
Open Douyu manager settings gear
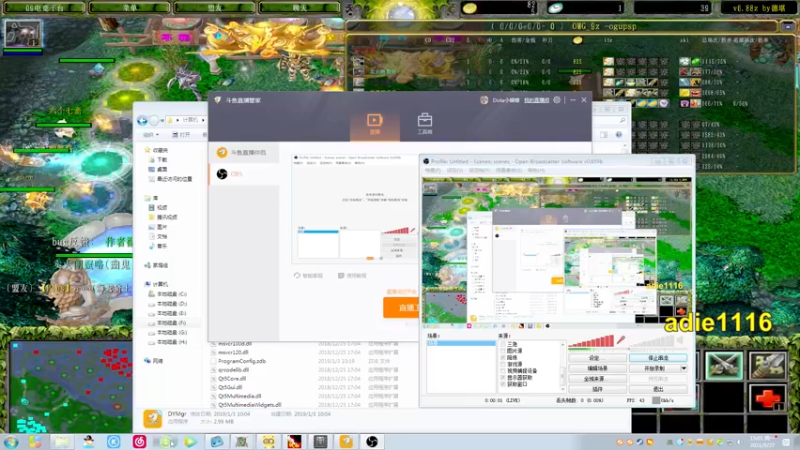click(557, 100)
